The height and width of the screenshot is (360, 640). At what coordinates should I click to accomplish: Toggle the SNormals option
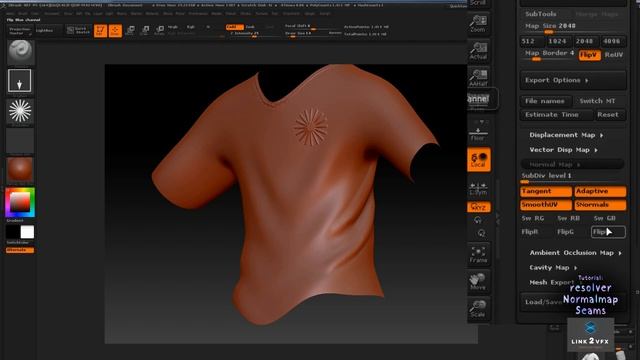600,204
